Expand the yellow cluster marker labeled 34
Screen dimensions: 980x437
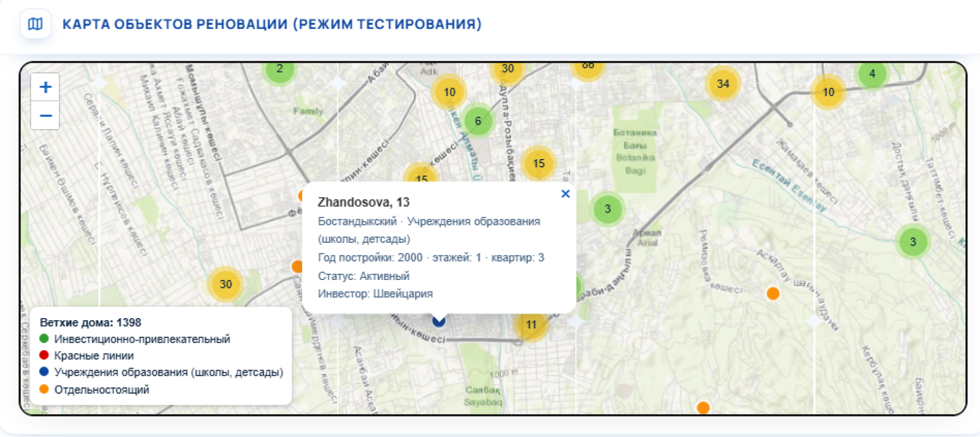point(723,84)
